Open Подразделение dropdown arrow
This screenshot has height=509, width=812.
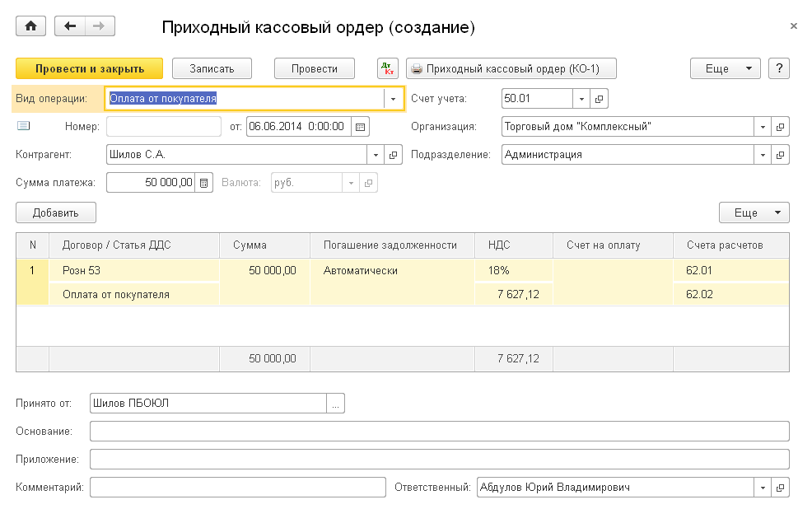(763, 154)
